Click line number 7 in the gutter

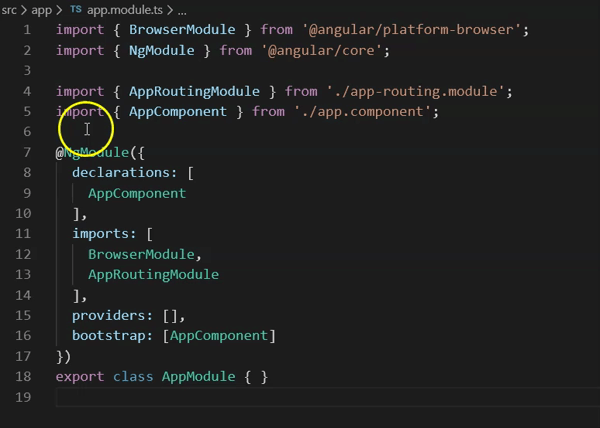pos(27,152)
